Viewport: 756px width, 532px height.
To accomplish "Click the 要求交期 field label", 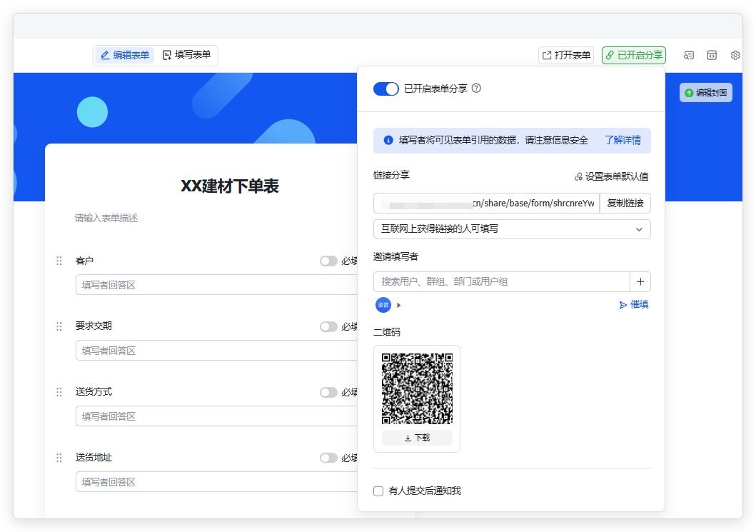I will pos(94,326).
